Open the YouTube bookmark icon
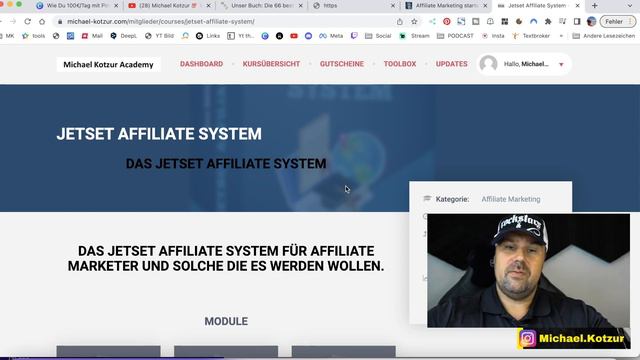Viewport: 640px width, 360px height. tap(294, 36)
